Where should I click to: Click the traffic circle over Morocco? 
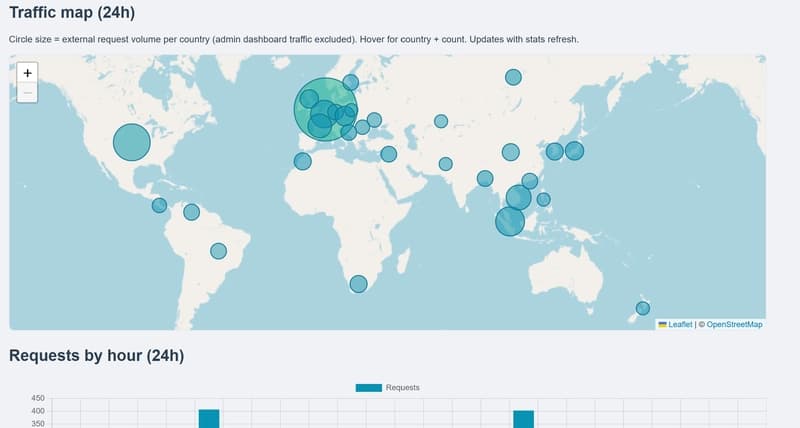(303, 161)
